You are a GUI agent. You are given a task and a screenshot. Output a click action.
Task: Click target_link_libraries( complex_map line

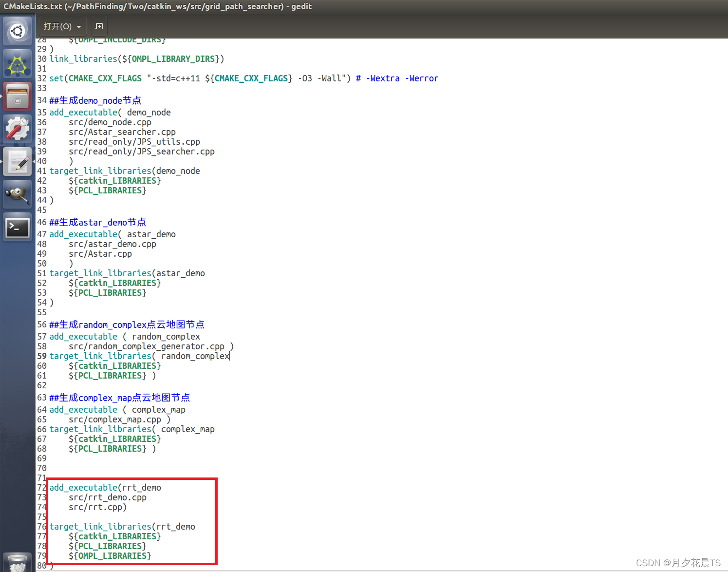[132, 429]
